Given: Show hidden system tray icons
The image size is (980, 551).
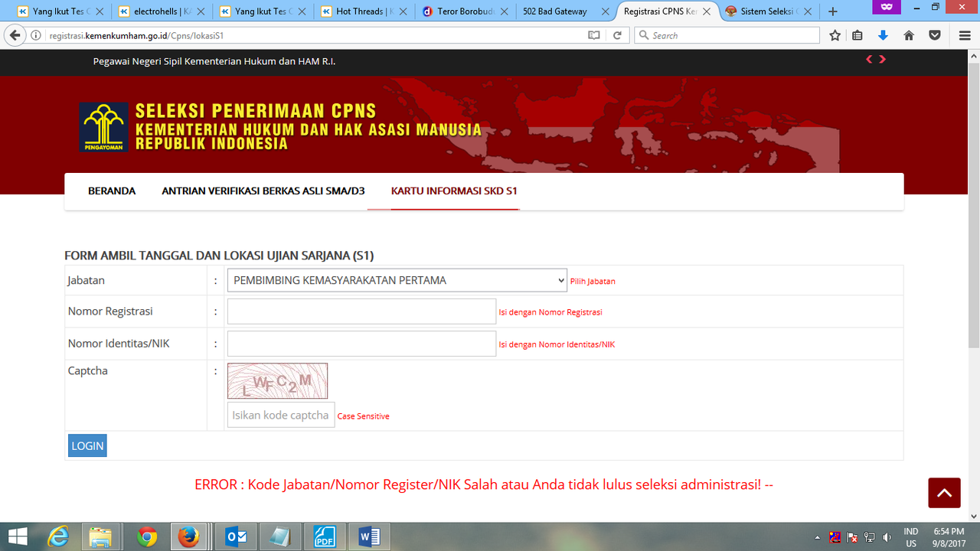Looking at the screenshot, I should (x=818, y=537).
